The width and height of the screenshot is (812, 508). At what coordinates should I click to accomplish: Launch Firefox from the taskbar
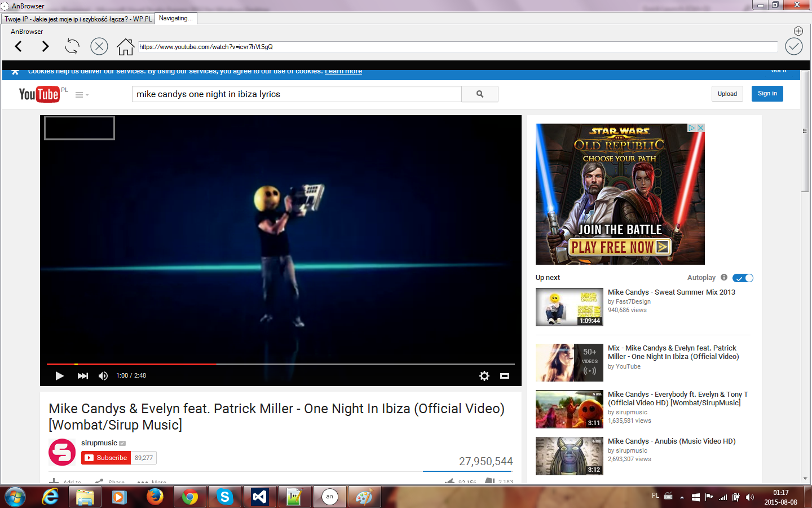pos(155,497)
